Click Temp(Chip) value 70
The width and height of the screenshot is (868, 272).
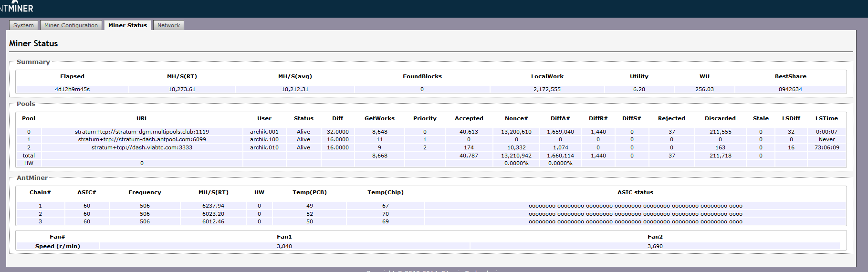click(386, 214)
